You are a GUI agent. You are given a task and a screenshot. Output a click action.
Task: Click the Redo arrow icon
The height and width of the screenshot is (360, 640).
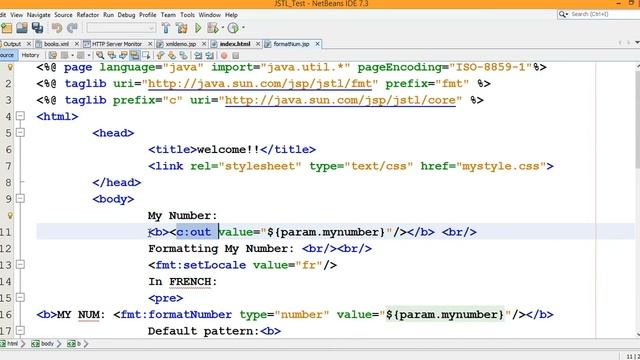coord(72,28)
